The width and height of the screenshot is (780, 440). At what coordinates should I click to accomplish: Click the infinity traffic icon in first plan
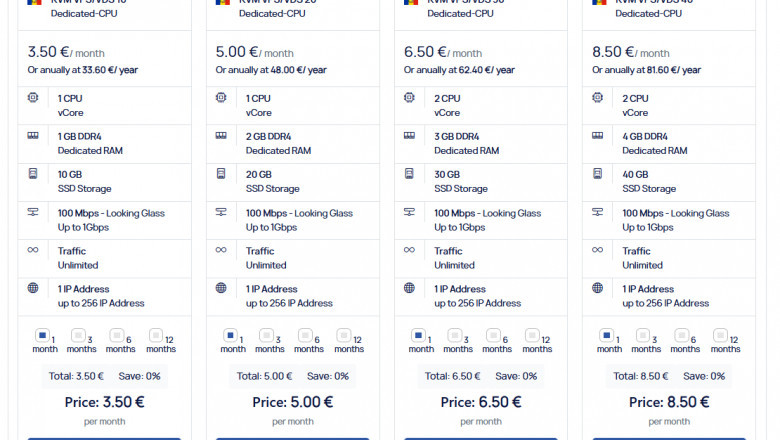coord(33,250)
